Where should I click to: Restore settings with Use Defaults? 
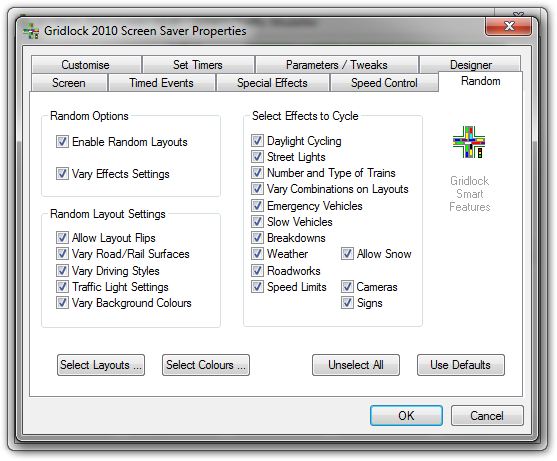coord(461,365)
